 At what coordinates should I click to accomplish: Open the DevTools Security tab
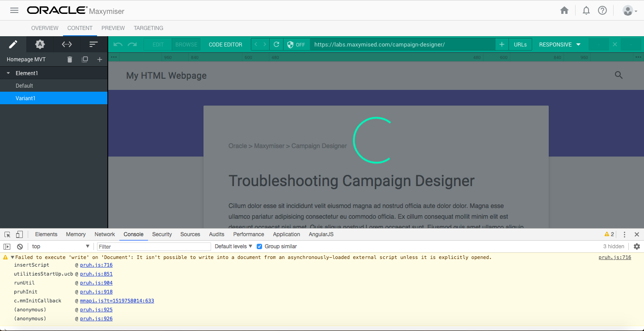click(162, 234)
